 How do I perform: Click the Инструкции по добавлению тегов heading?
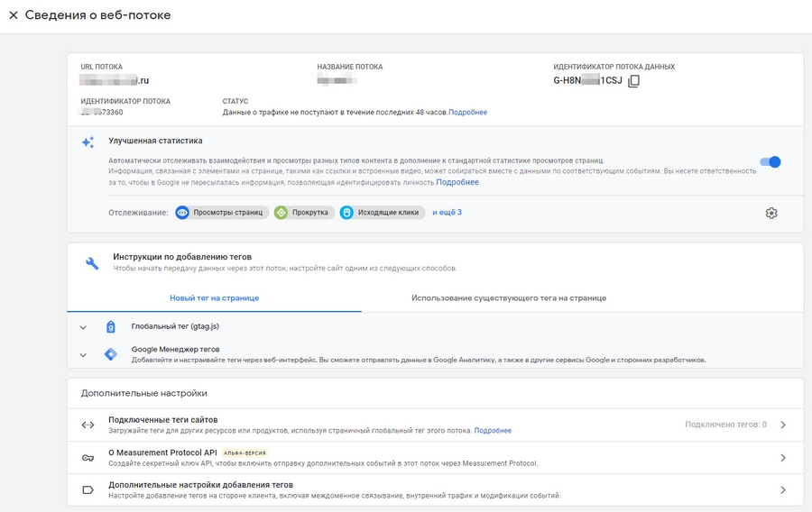[x=182, y=257]
